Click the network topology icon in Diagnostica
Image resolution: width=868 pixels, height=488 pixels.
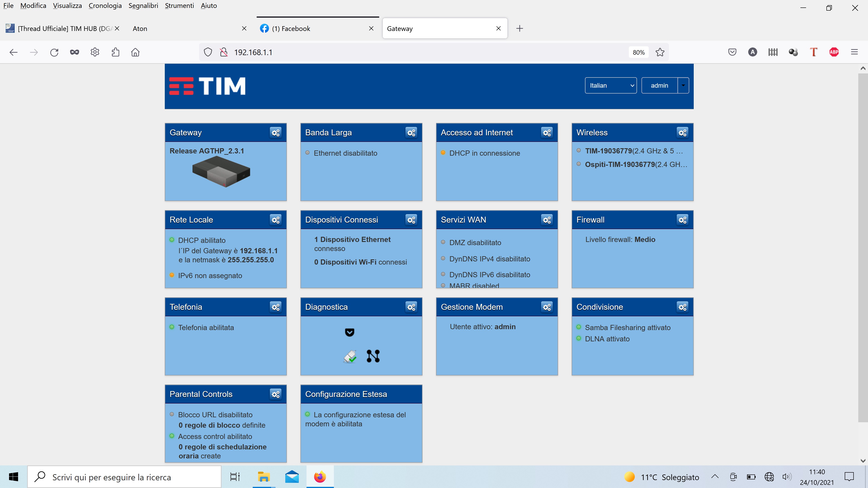373,356
